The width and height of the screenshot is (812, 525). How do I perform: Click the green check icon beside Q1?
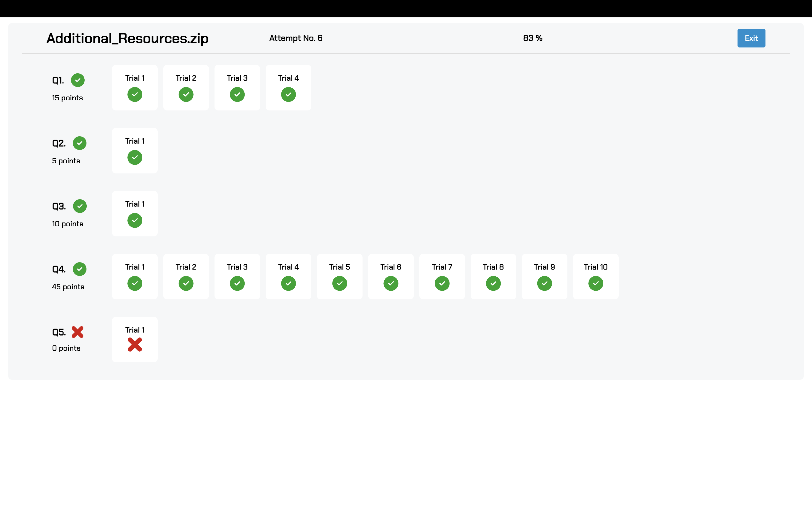tap(78, 80)
